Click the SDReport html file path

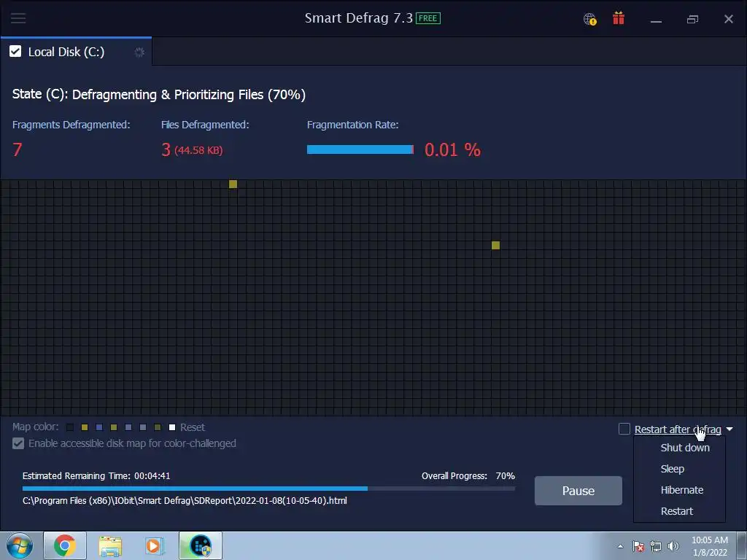pyautogui.click(x=185, y=500)
